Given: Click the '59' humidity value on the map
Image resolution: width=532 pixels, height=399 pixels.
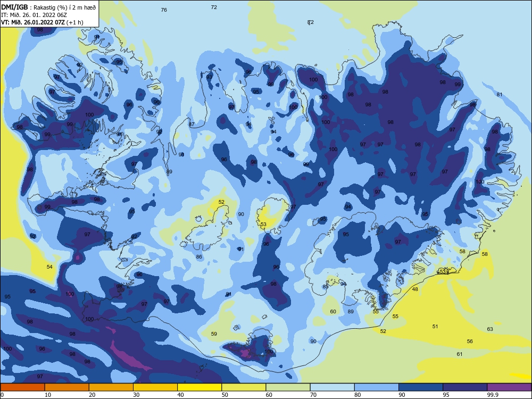Looking at the screenshot, I should tap(214, 334).
